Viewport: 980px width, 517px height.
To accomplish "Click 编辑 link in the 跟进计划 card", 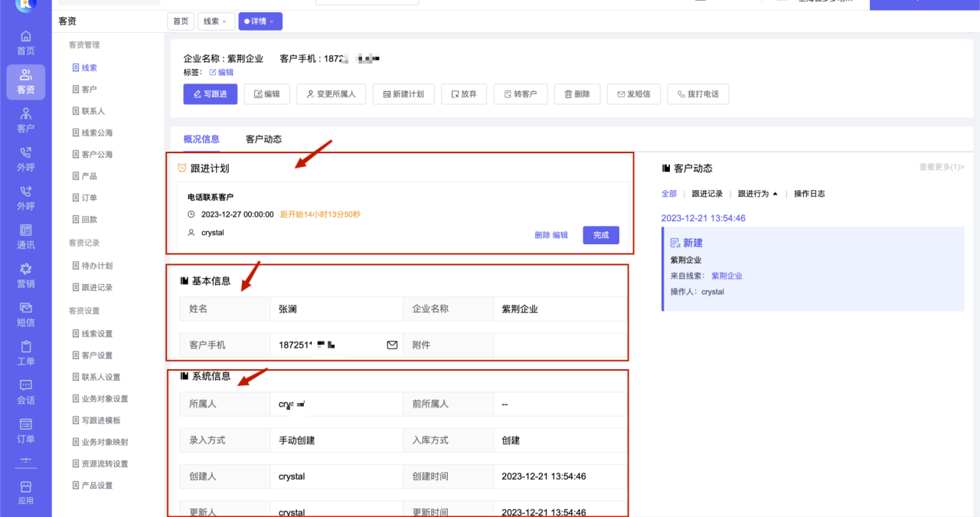I will (560, 235).
